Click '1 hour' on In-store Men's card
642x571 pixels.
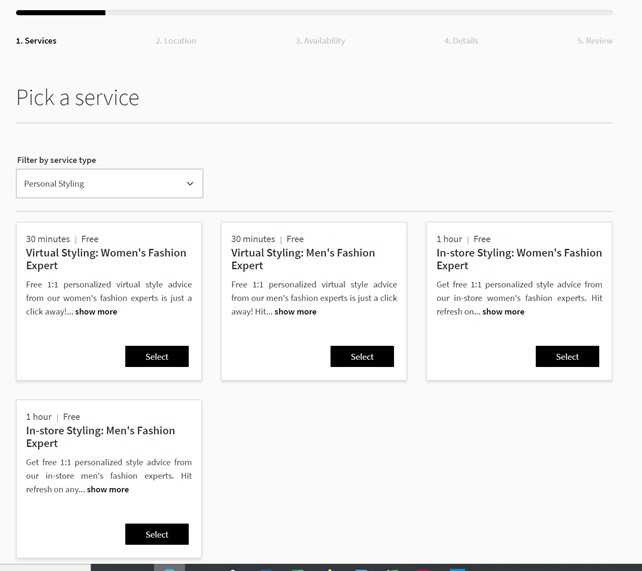[39, 417]
